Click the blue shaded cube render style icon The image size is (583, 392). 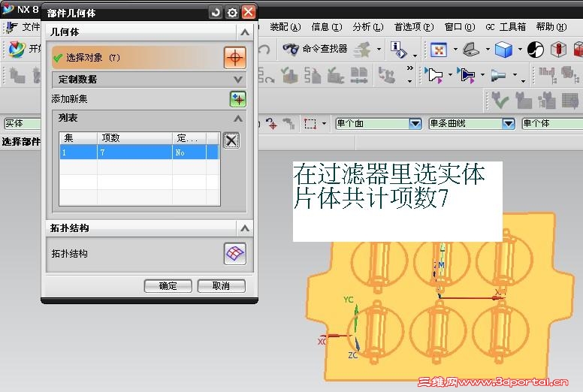pyautogui.click(x=504, y=50)
